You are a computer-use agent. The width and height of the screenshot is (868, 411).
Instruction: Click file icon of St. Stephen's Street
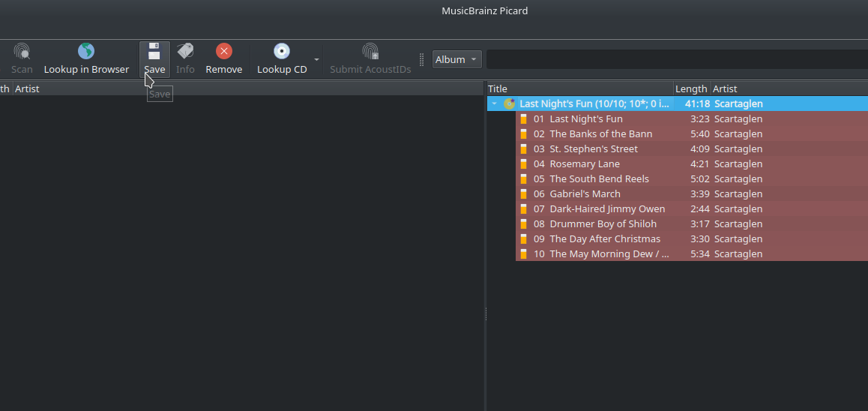[x=524, y=149]
